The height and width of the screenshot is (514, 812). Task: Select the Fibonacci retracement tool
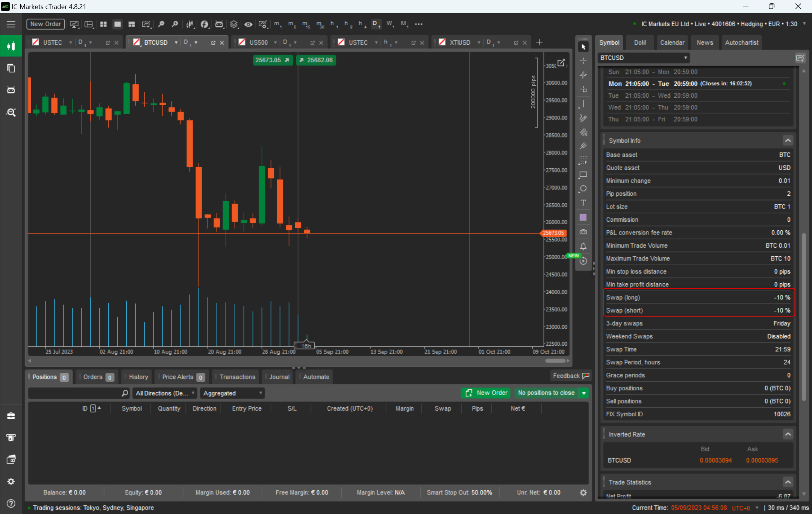coord(583,160)
